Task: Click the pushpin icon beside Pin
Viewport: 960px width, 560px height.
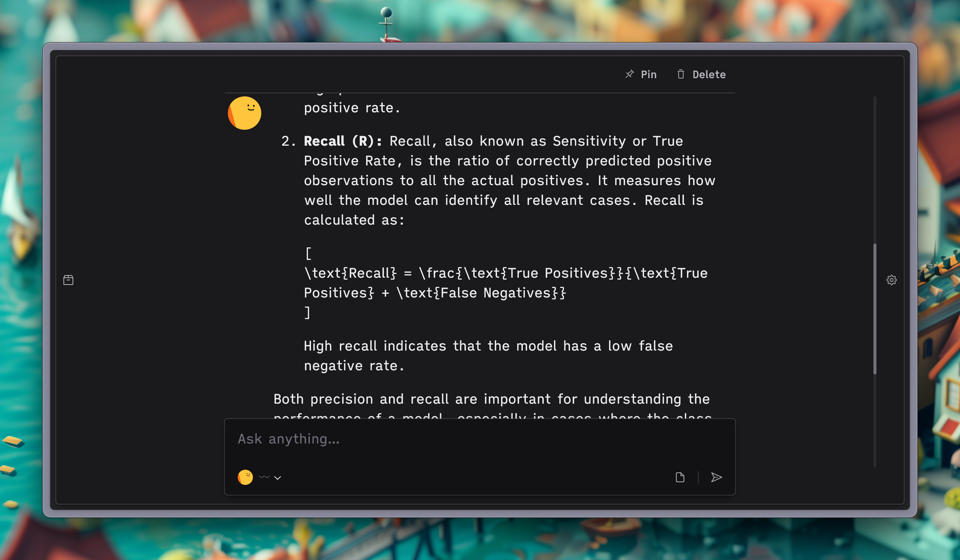Action: [630, 74]
